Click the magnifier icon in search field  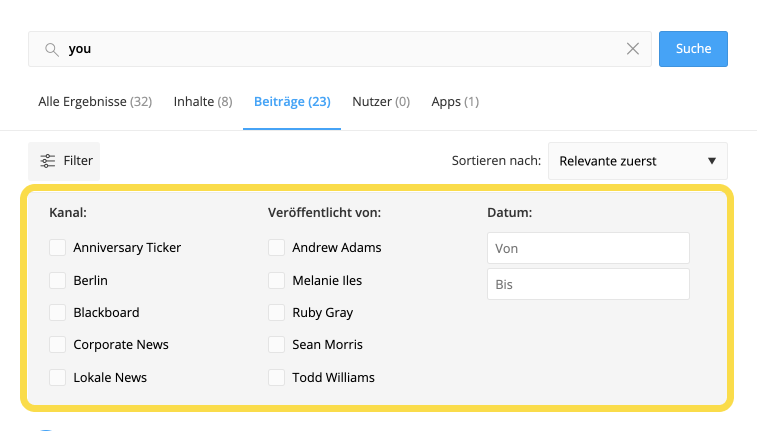[x=52, y=49]
